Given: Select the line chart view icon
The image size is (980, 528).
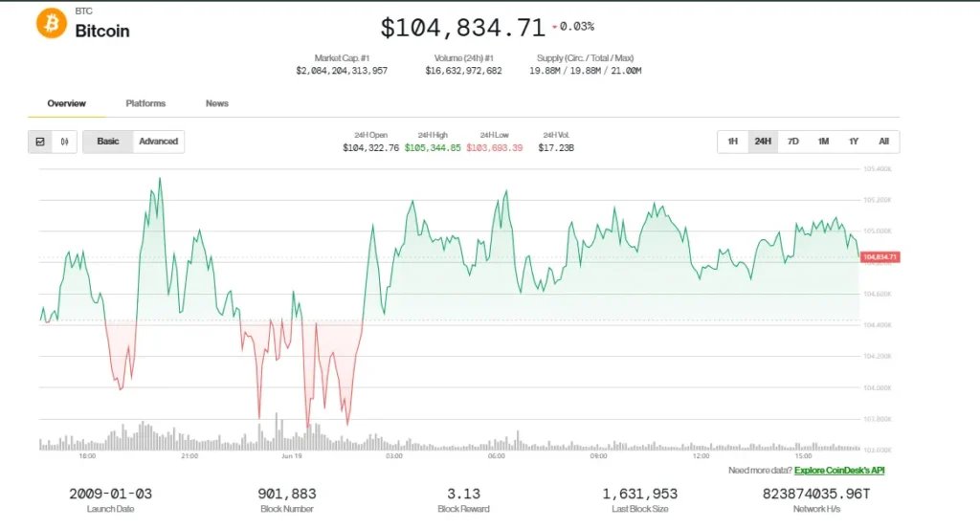Looking at the screenshot, I should pos(40,142).
